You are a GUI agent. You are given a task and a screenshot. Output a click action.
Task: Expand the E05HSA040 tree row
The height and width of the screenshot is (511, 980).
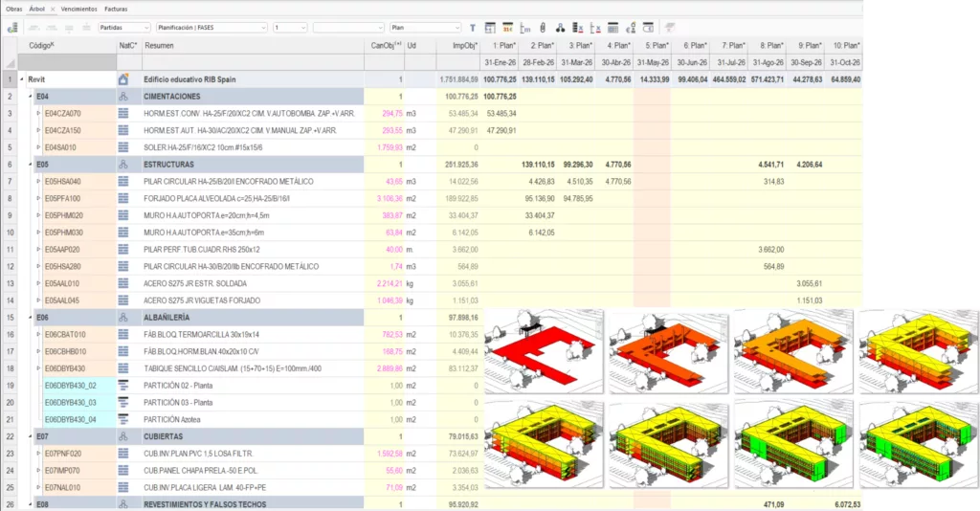pyautogui.click(x=38, y=181)
